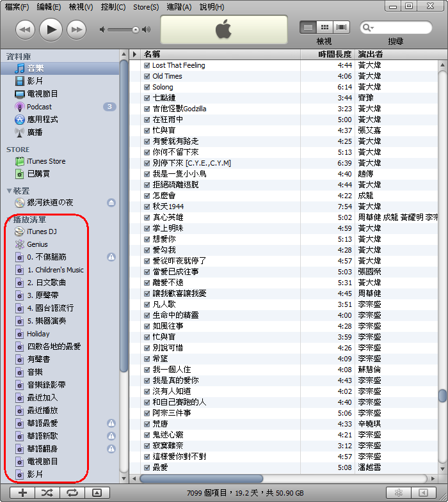Open the 檔案(F) menu

17,7
